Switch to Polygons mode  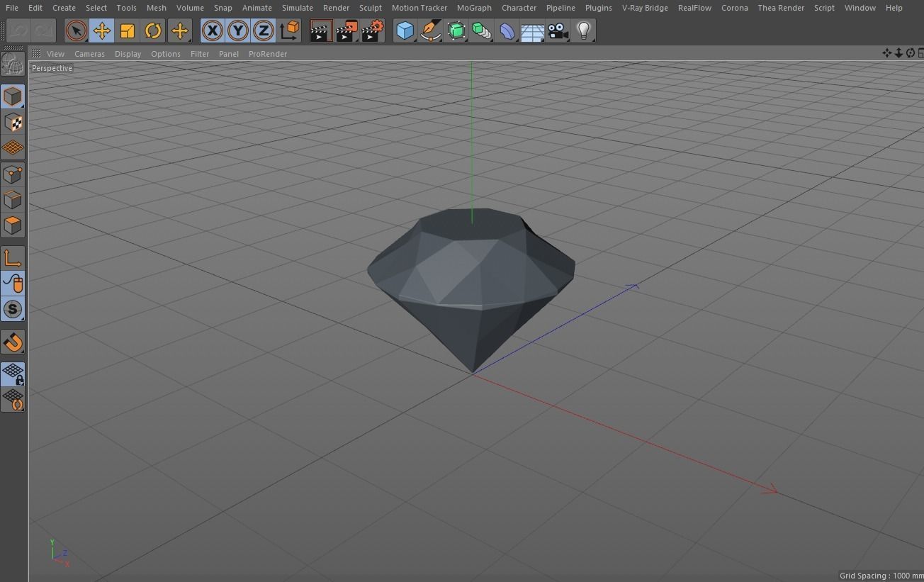point(13,225)
